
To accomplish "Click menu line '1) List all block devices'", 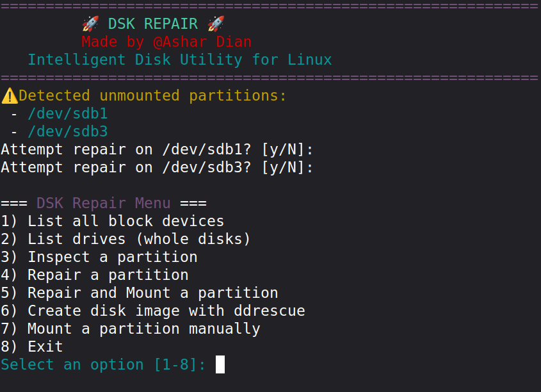I will point(113,221).
